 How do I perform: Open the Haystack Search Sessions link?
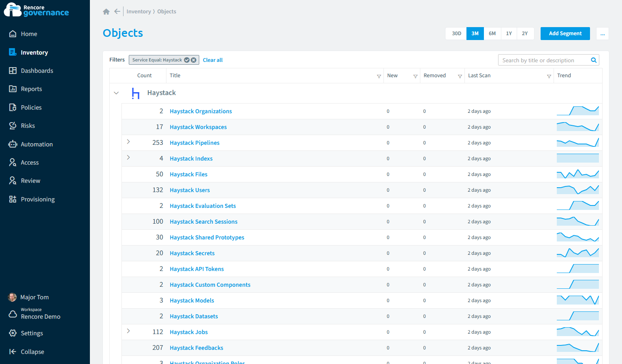tap(204, 222)
